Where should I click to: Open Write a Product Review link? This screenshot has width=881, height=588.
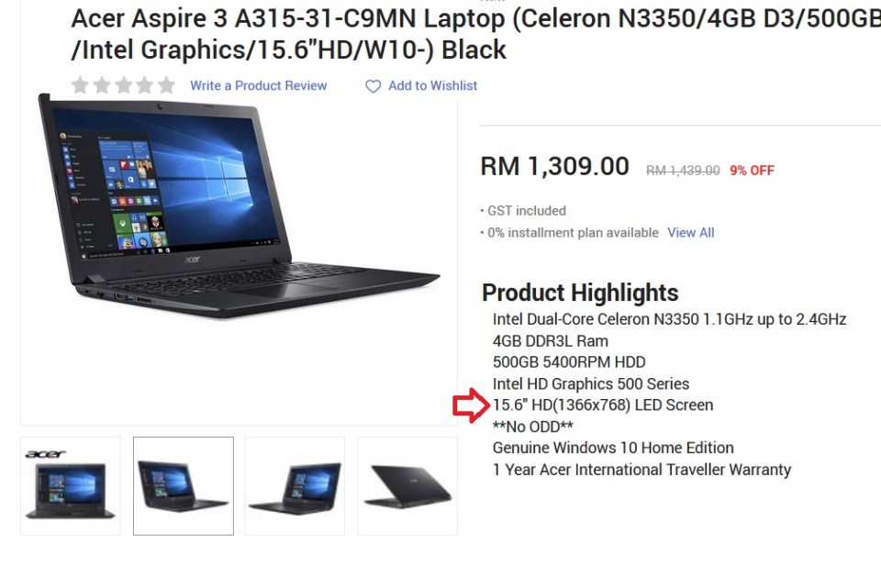tap(259, 85)
